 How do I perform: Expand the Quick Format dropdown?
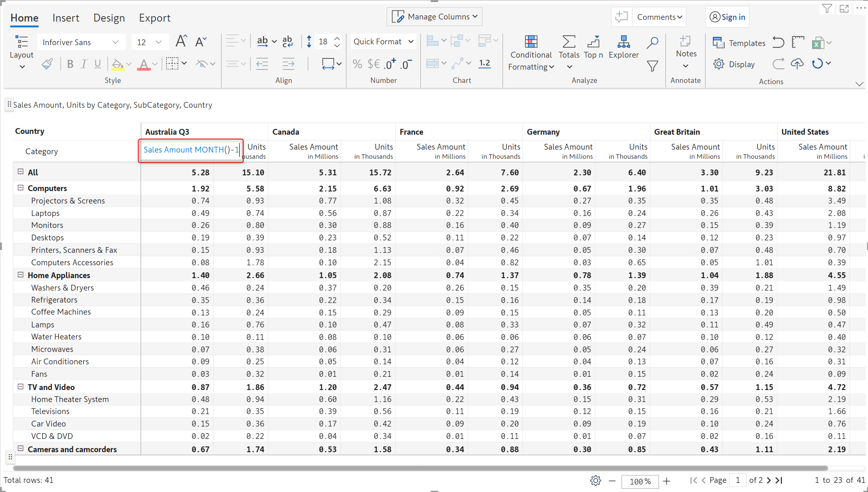(383, 41)
